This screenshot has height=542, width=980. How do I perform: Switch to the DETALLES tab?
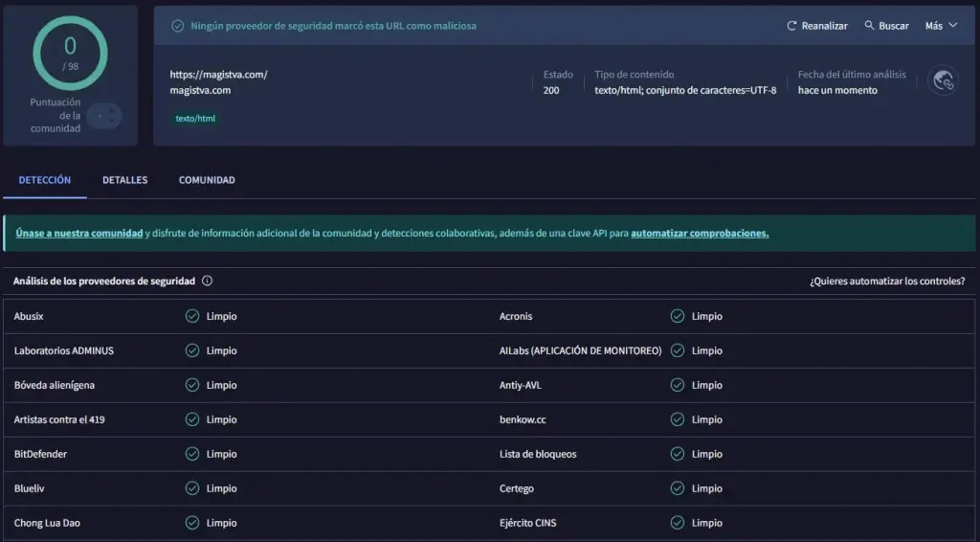[124, 180]
